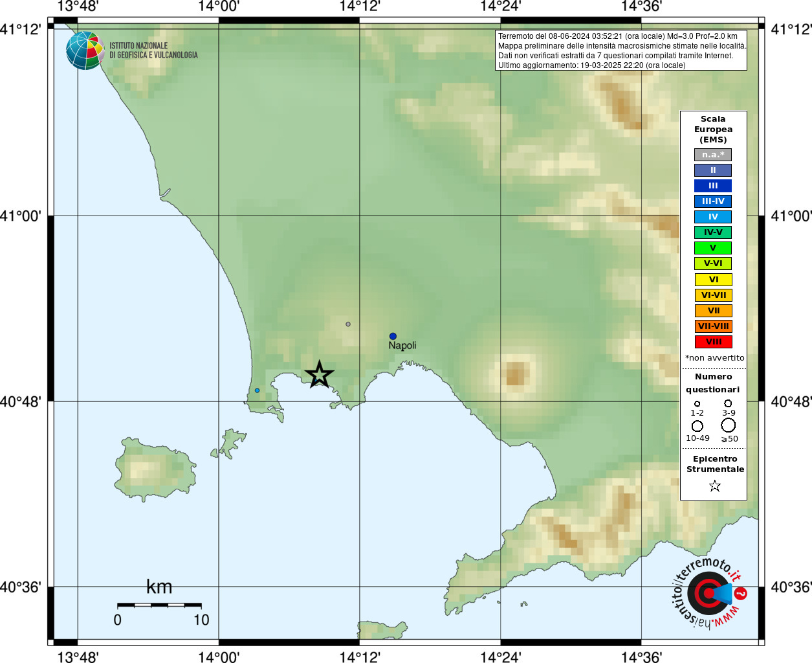Click the INGV globe logo

point(85,51)
